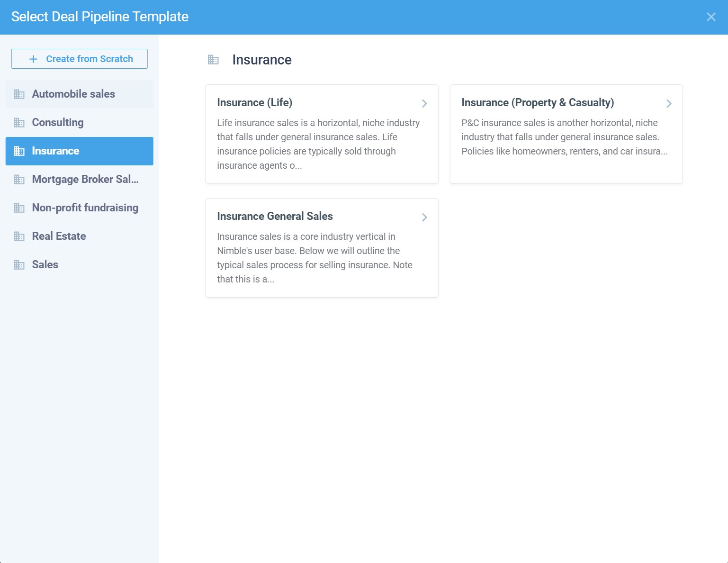Image resolution: width=728 pixels, height=563 pixels.
Task: Select Insurance General Sales template description
Action: (x=315, y=258)
